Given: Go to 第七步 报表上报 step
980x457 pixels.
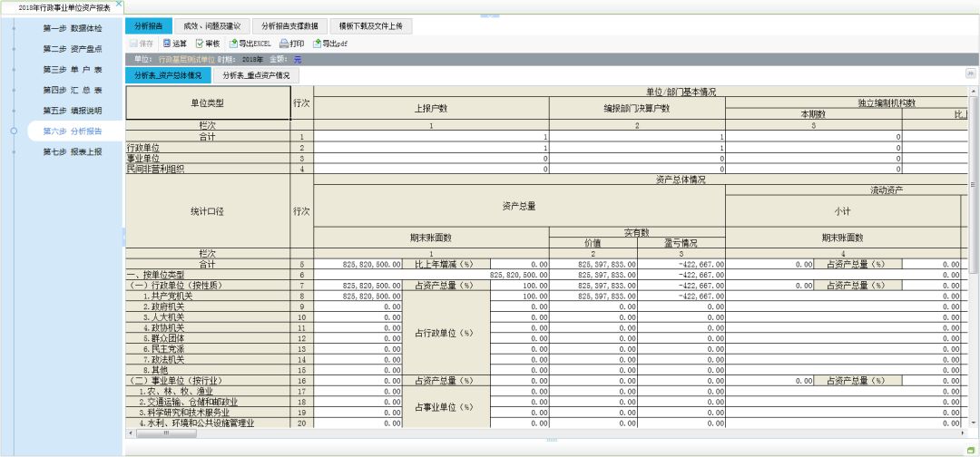Looking at the screenshot, I should 73,151.
